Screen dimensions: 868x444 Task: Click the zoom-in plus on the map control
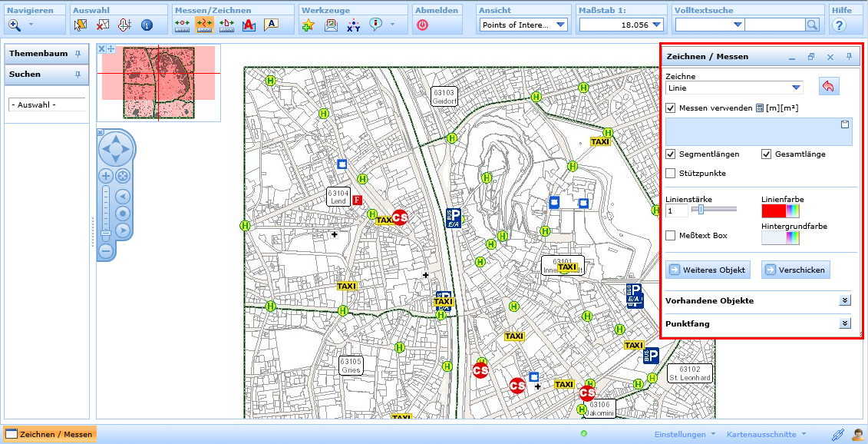click(106, 177)
